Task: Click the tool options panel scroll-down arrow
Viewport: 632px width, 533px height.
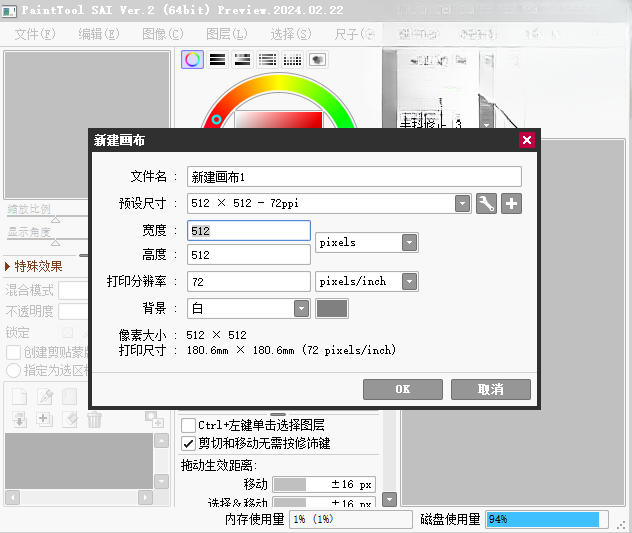Action: (x=389, y=499)
